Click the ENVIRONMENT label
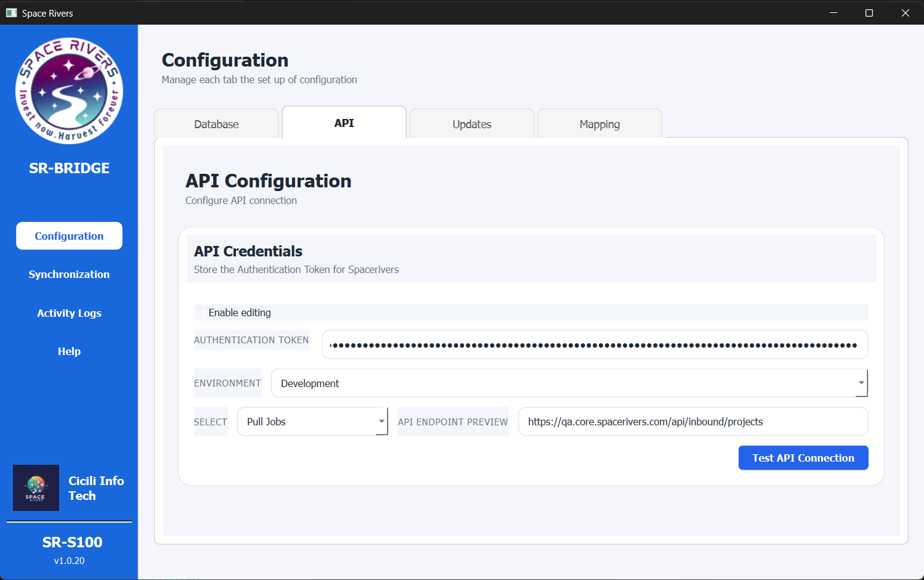Viewport: 924px width, 580px height. pyautogui.click(x=227, y=383)
